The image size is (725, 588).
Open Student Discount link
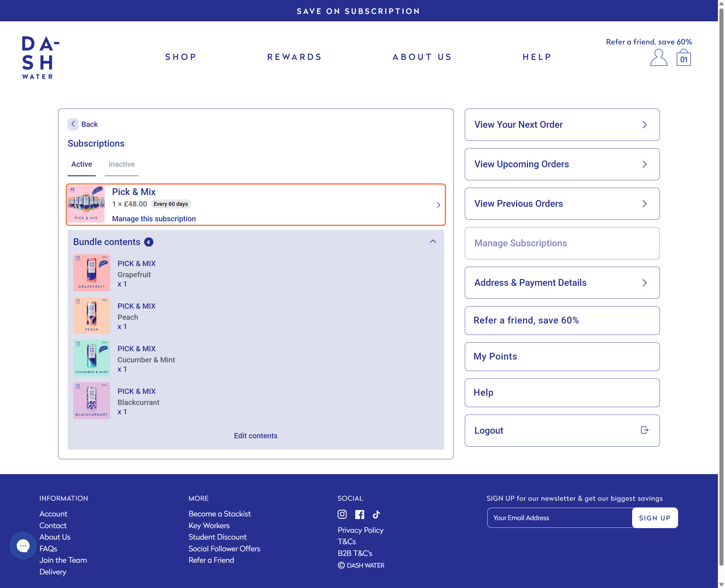pyautogui.click(x=217, y=537)
